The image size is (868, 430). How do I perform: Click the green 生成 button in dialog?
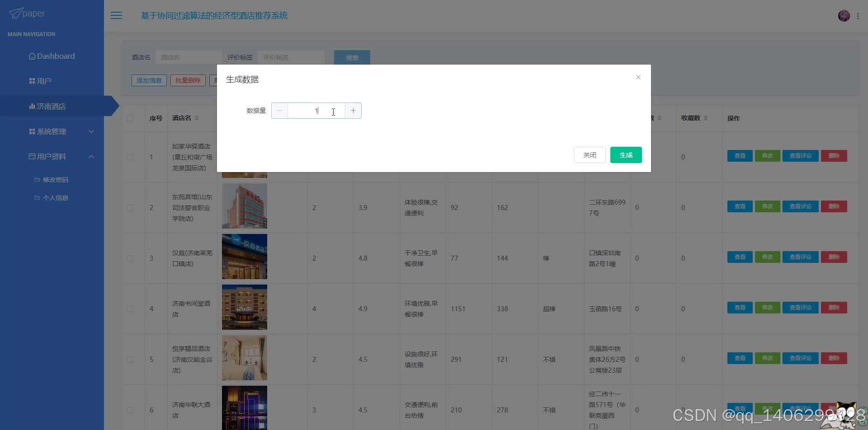(626, 154)
